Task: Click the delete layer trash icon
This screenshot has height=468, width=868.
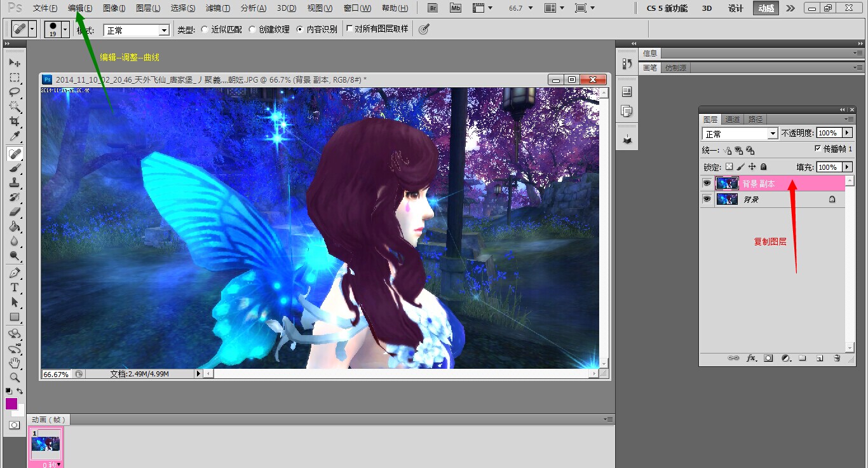Action: pos(837,359)
